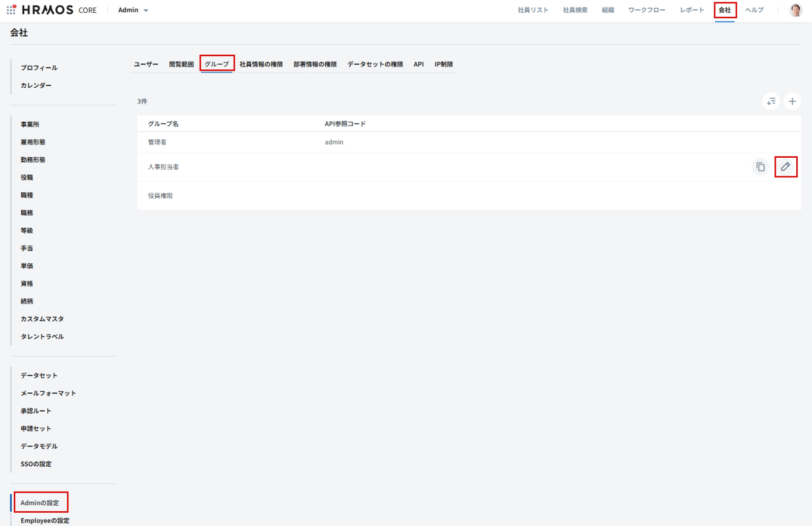Copy the 人事担当者 group
Screen dimensions: 812x526
click(x=760, y=167)
